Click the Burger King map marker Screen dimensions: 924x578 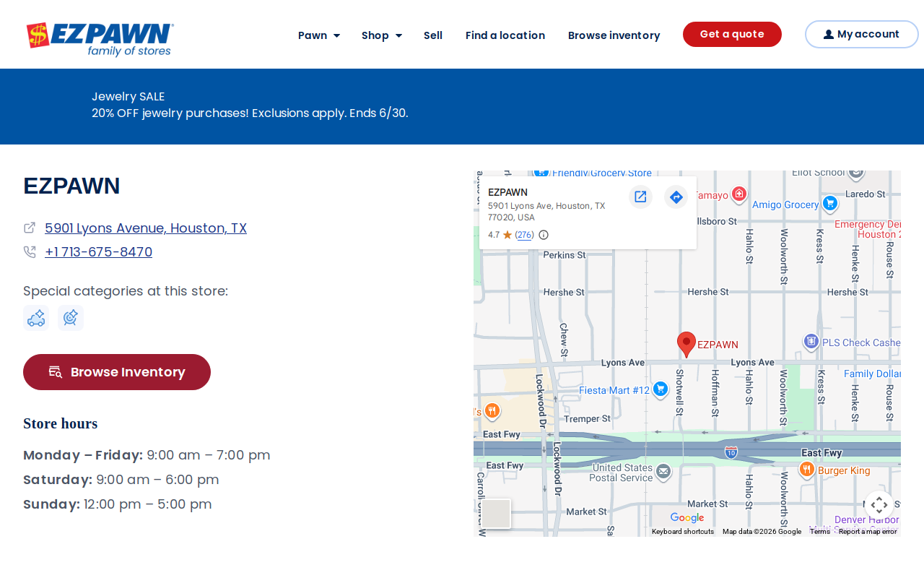click(x=807, y=470)
